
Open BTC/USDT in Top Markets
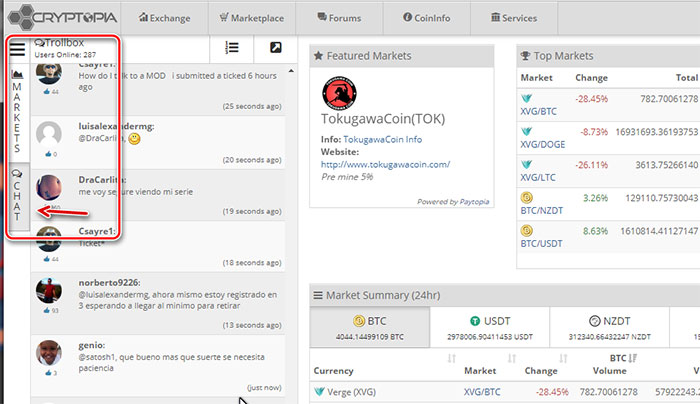pyautogui.click(x=541, y=243)
